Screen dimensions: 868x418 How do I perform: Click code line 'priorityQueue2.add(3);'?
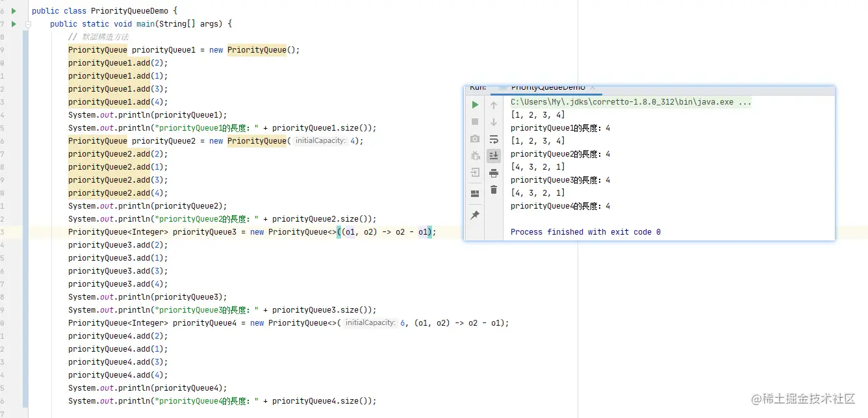point(118,180)
